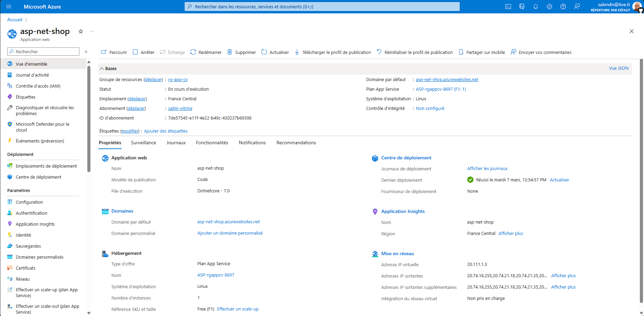The width and height of the screenshot is (644, 316).
Task: Switch to the Surveillance tab
Action: [x=143, y=143]
